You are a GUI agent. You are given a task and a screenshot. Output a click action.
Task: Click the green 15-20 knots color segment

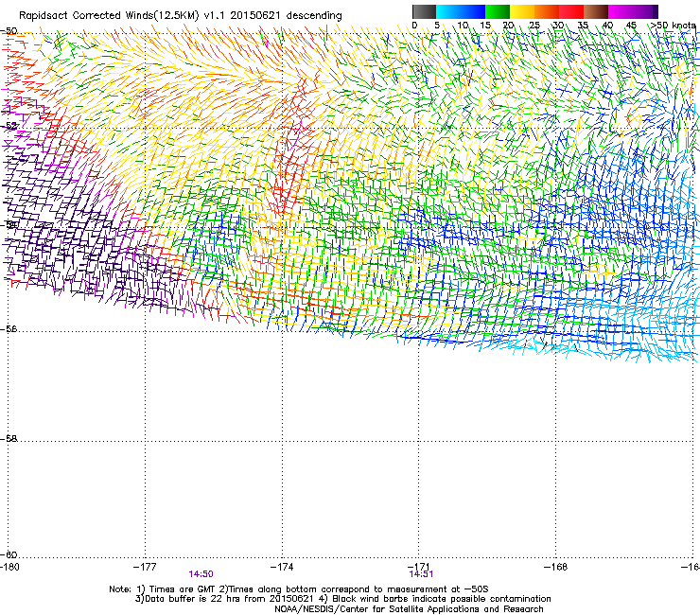pos(498,11)
